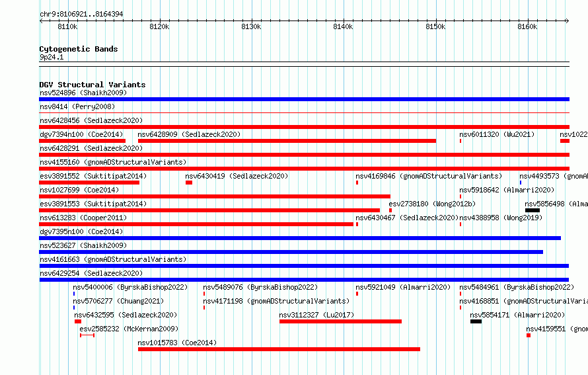Select the chr9:8106921..8164394 coordinate text
588x375 pixels.
81,14
